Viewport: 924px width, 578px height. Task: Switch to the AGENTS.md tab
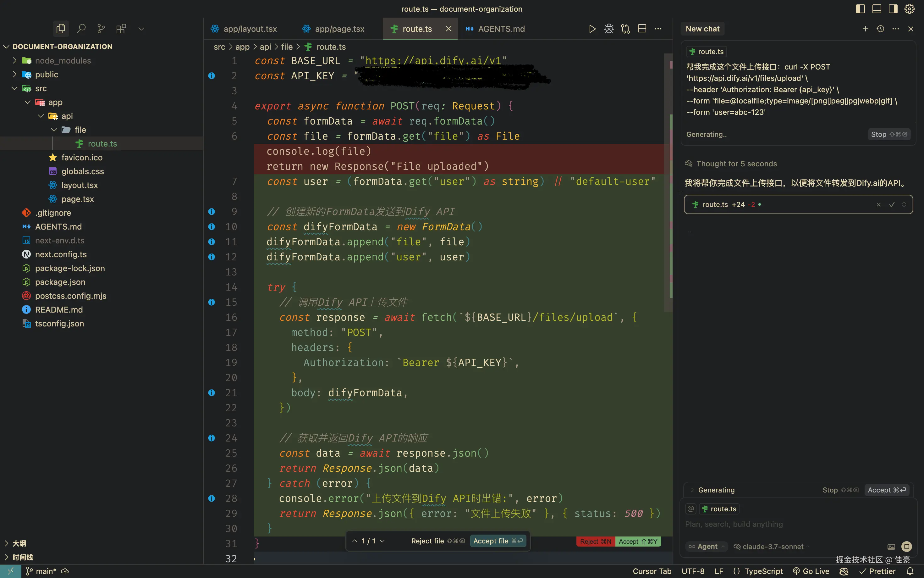495,29
